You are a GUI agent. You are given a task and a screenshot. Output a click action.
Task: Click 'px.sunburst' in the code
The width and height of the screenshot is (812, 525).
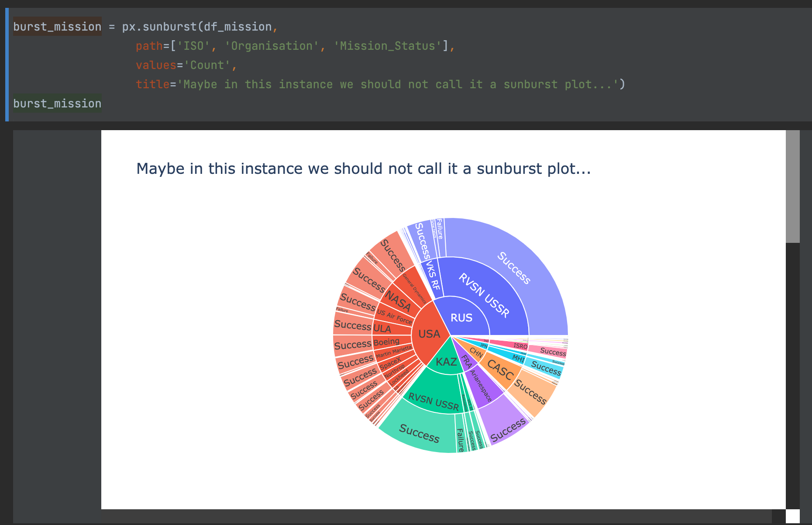pos(159,27)
